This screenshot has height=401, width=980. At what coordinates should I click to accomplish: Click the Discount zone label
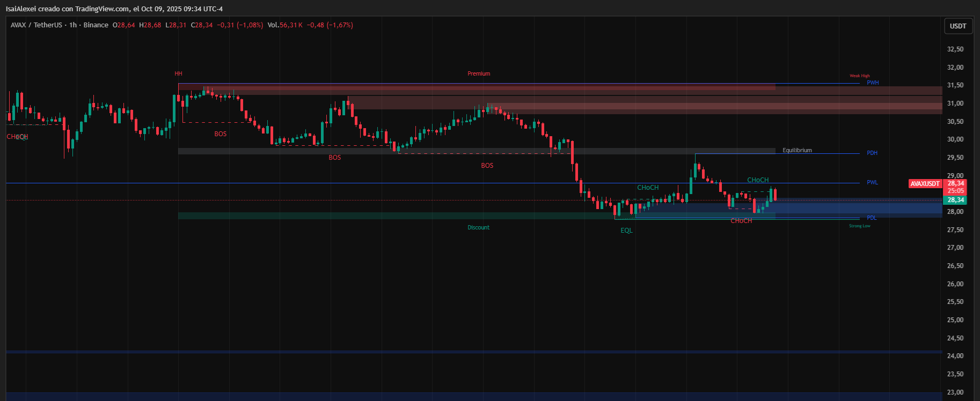(x=478, y=227)
